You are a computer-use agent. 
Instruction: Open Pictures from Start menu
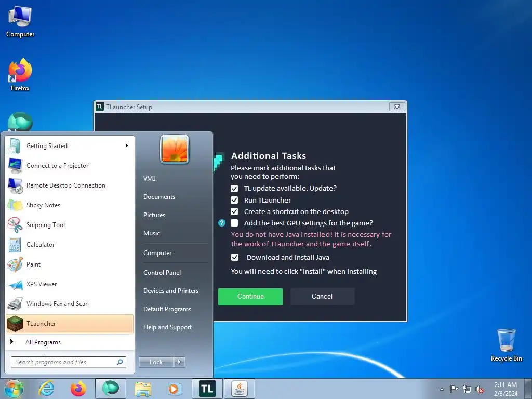coord(154,215)
